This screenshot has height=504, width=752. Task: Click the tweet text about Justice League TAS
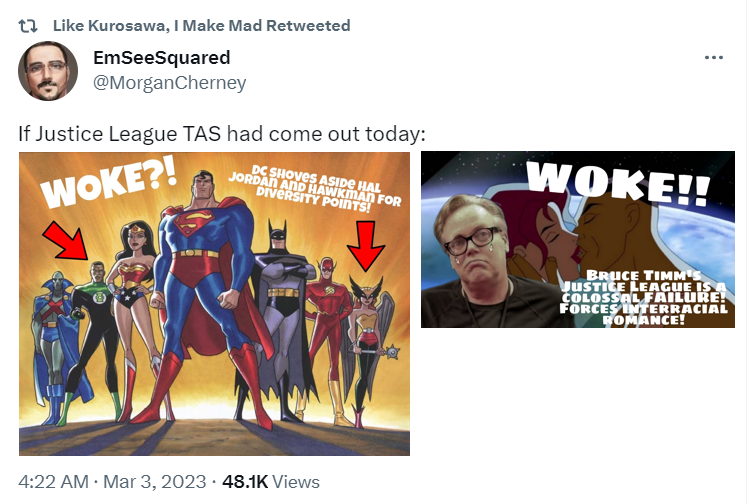coord(222,134)
